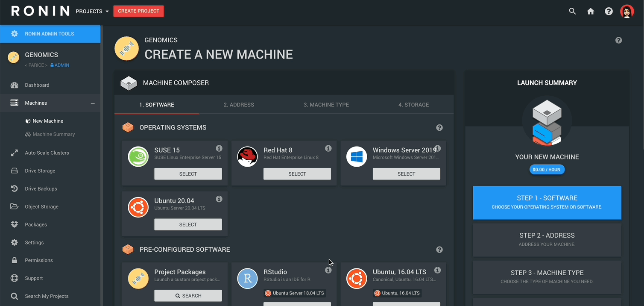The height and width of the screenshot is (306, 644).
Task: Click Auto Scale Clusters arrows icon
Action: tap(15, 153)
